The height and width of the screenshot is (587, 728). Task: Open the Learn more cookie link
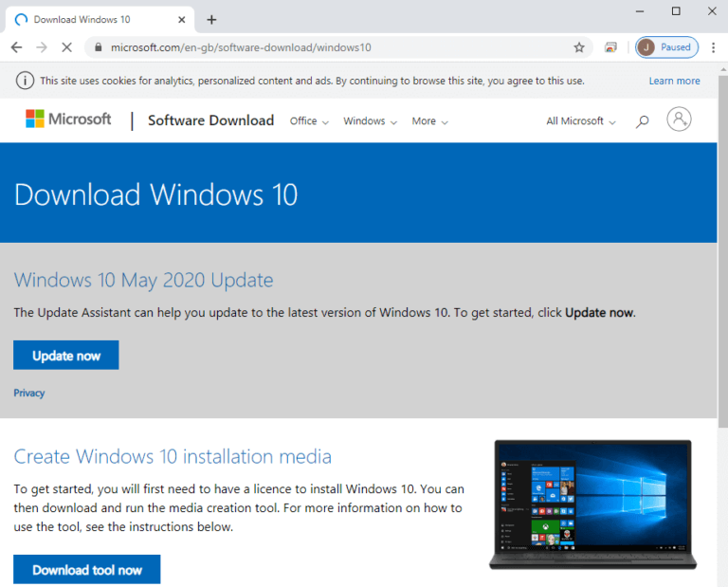click(x=674, y=81)
